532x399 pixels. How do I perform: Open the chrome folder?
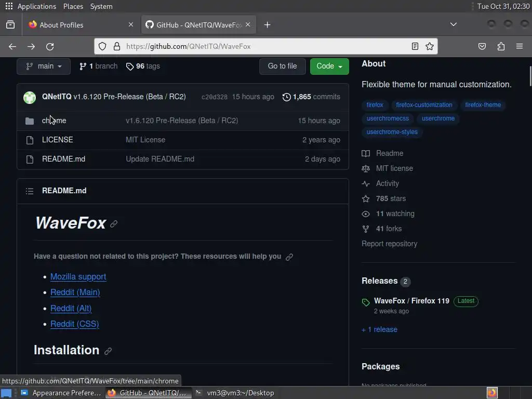[x=54, y=121]
